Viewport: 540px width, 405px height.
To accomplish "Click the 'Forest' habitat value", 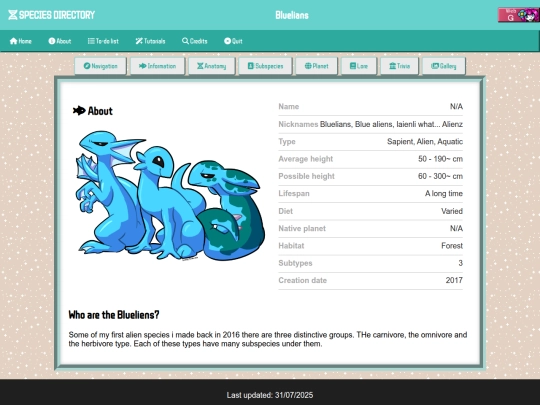I will 452,246.
